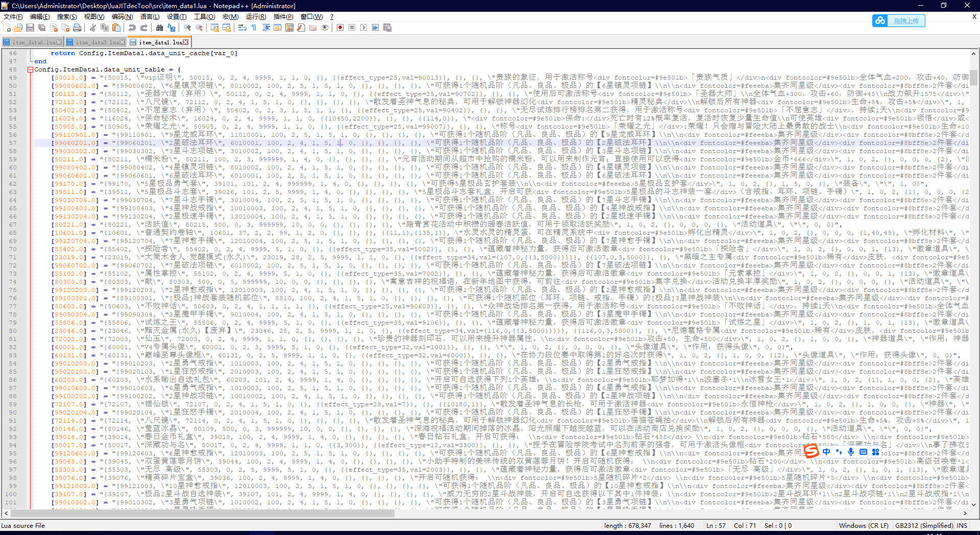Toggle indent guide toolbar icon
980x535 pixels.
click(266, 28)
